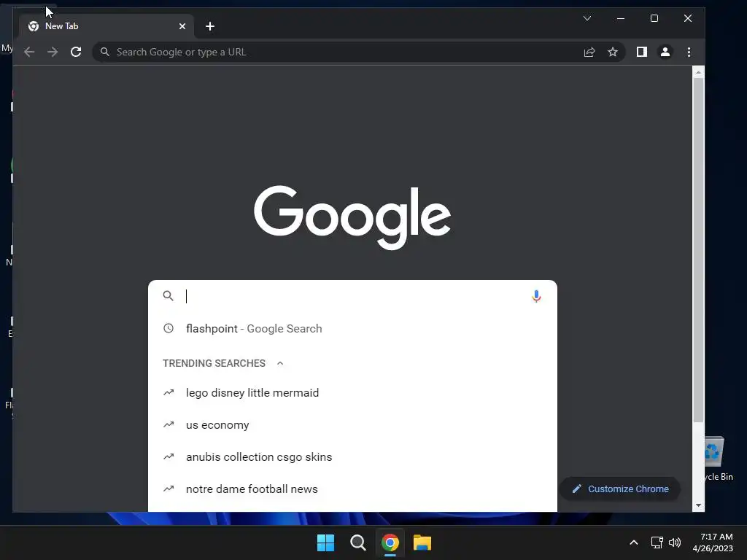The image size is (747, 560).
Task: Open Chrome three-dot menu
Action: (689, 52)
